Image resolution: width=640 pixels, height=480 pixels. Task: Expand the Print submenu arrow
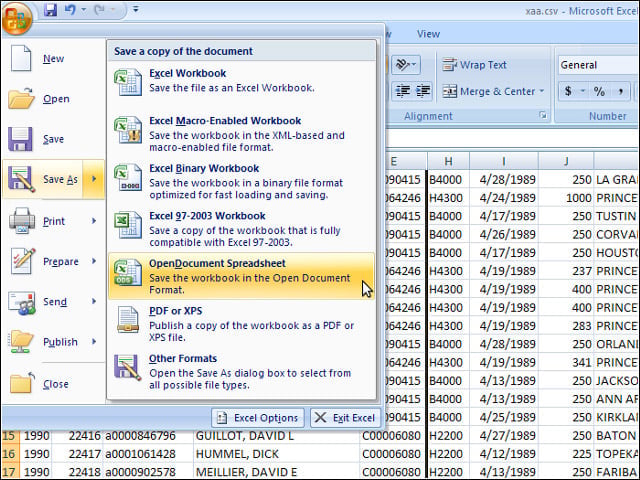94,221
